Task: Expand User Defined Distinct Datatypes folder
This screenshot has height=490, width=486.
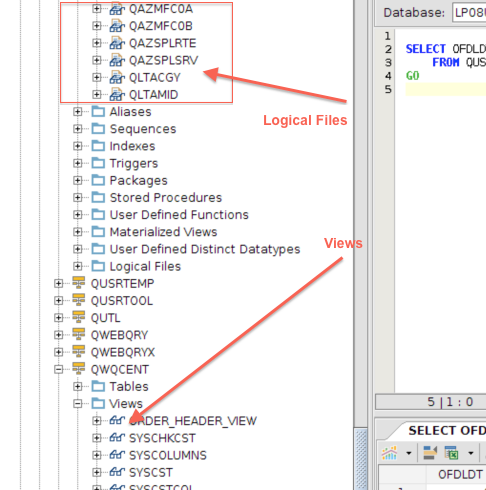Action: click(x=78, y=249)
